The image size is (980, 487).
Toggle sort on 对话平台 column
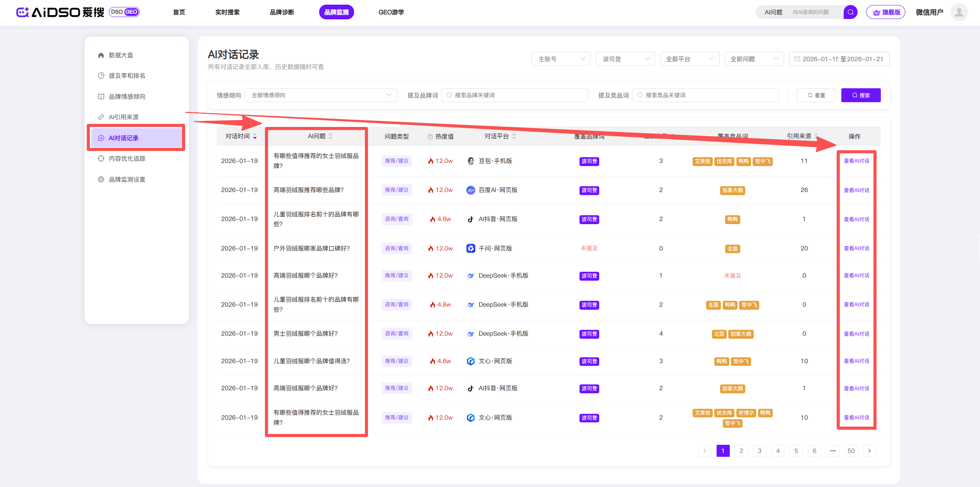(x=514, y=136)
